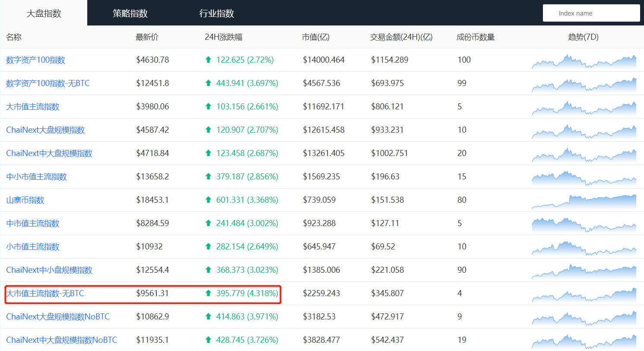Select the price $9561.31
The height and width of the screenshot is (351, 644).
pos(152,294)
